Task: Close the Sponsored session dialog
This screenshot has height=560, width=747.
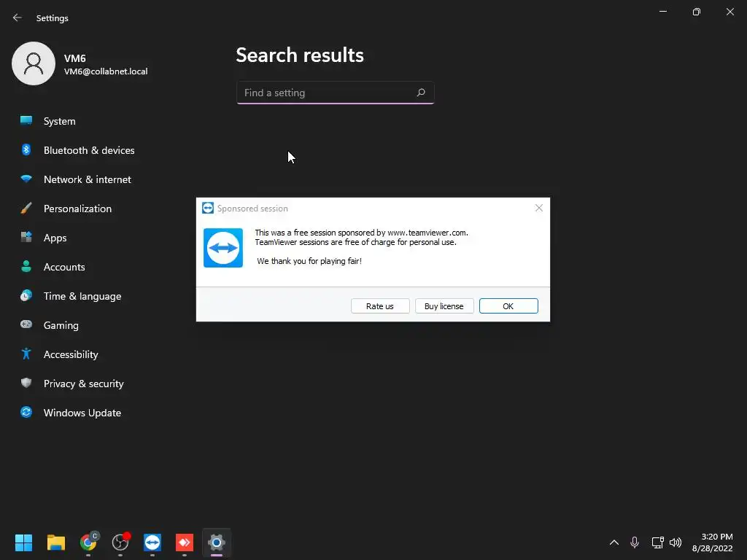Action: coord(539,208)
